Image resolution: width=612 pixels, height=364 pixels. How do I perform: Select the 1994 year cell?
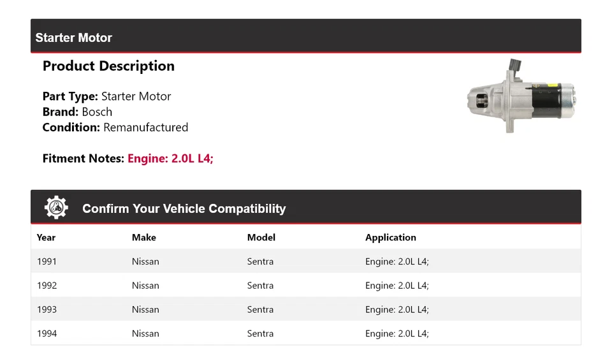coord(47,333)
